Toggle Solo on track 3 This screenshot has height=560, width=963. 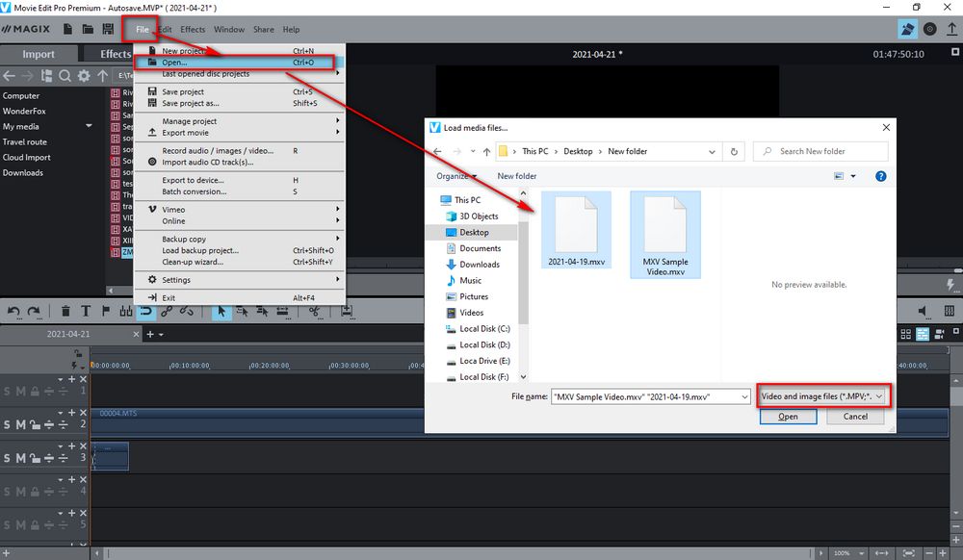point(8,458)
